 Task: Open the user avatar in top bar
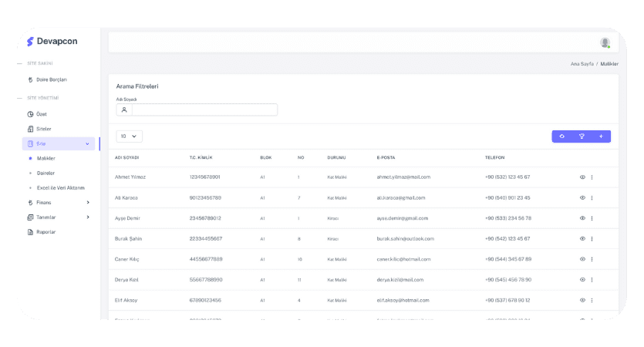click(x=605, y=42)
